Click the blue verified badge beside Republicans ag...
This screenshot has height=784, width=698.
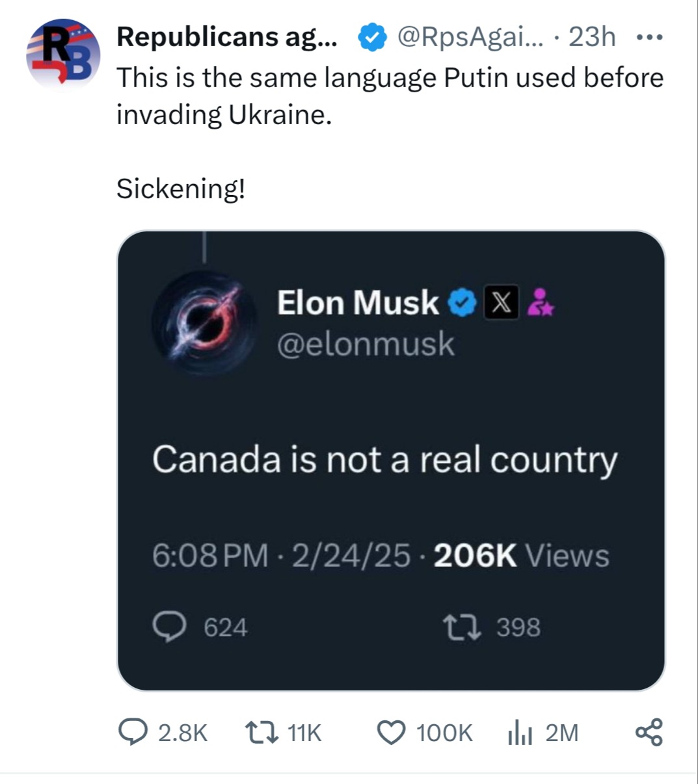click(373, 38)
